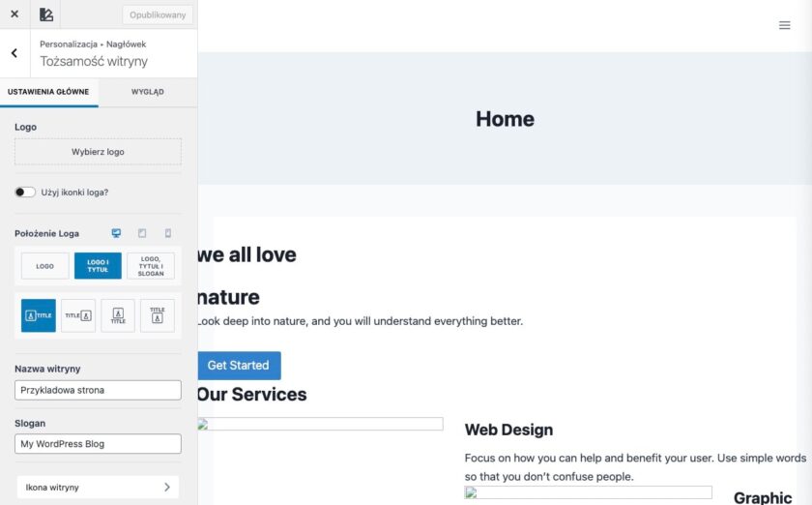812x505 pixels.
Task: Click the 'Nazwa witryny' text field
Action: (98, 390)
